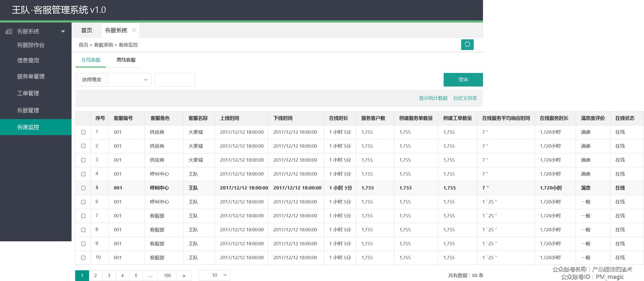The width and height of the screenshot is (644, 281).
Task: Click the green refresh icon button
Action: [467, 45]
